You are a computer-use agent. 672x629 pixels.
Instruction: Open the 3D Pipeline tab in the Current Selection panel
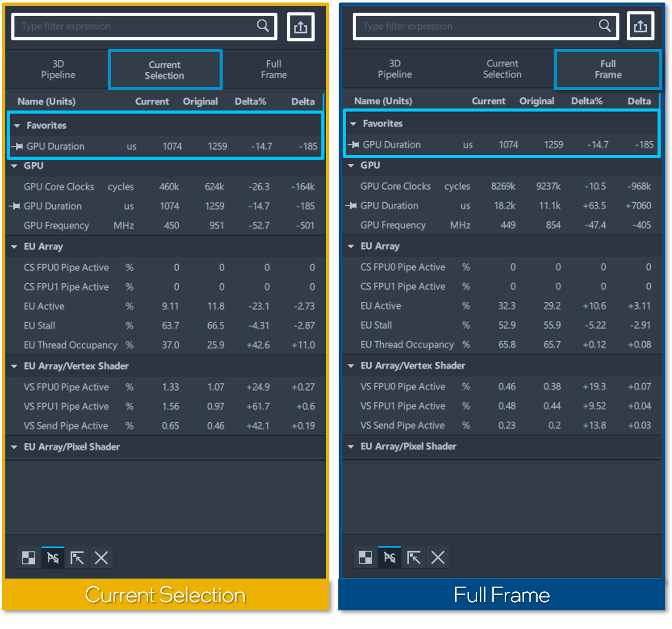[x=58, y=69]
